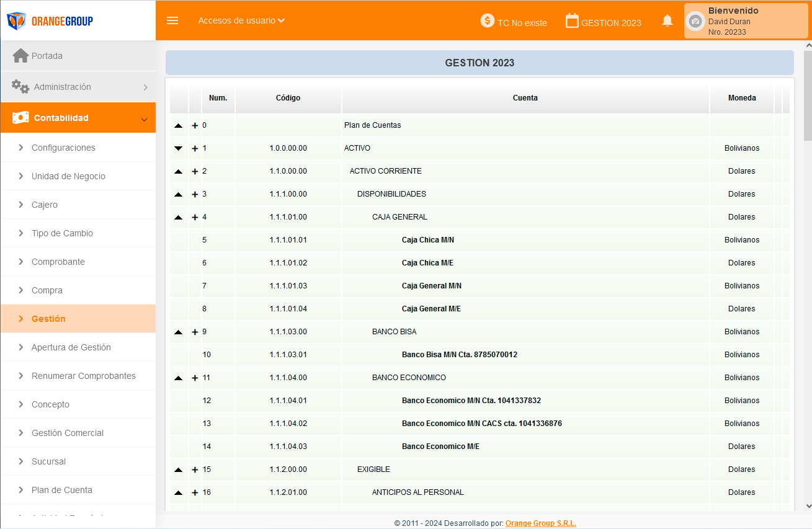The height and width of the screenshot is (529, 812).
Task: Click the GESTION 2023 calendar icon
Action: click(x=572, y=20)
